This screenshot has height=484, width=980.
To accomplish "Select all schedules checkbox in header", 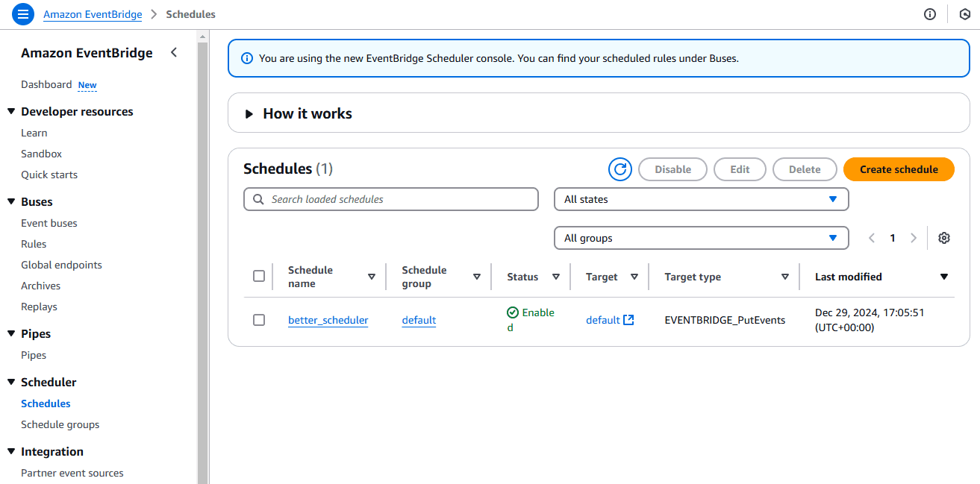I will 259,276.
